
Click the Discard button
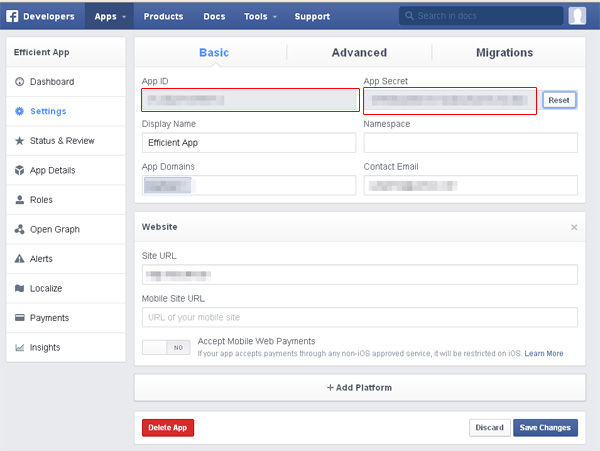click(489, 427)
